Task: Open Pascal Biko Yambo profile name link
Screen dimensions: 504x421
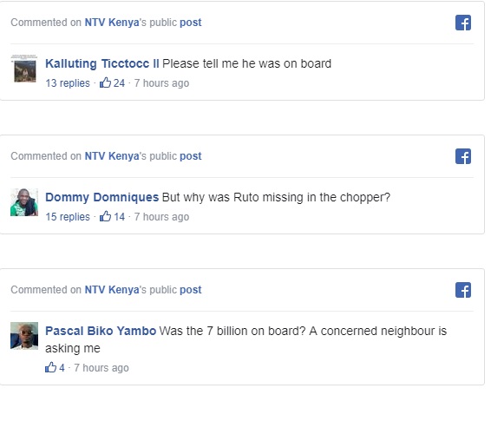Action: tap(101, 331)
